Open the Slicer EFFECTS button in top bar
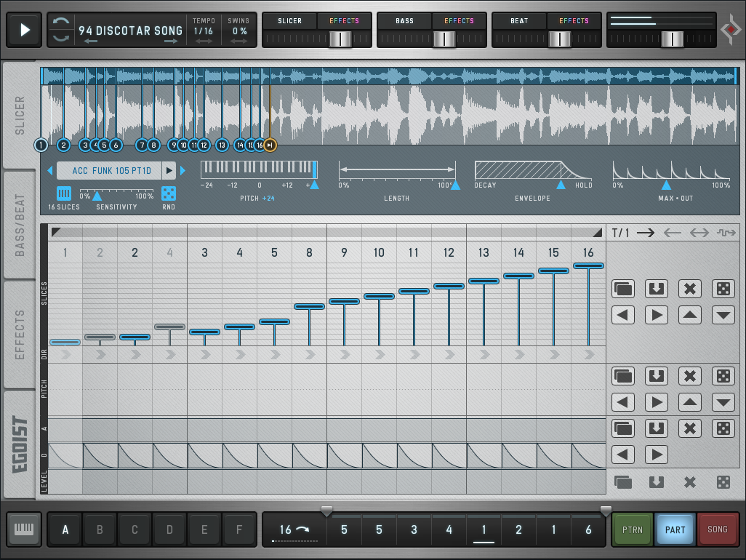The image size is (746, 560). click(x=344, y=21)
